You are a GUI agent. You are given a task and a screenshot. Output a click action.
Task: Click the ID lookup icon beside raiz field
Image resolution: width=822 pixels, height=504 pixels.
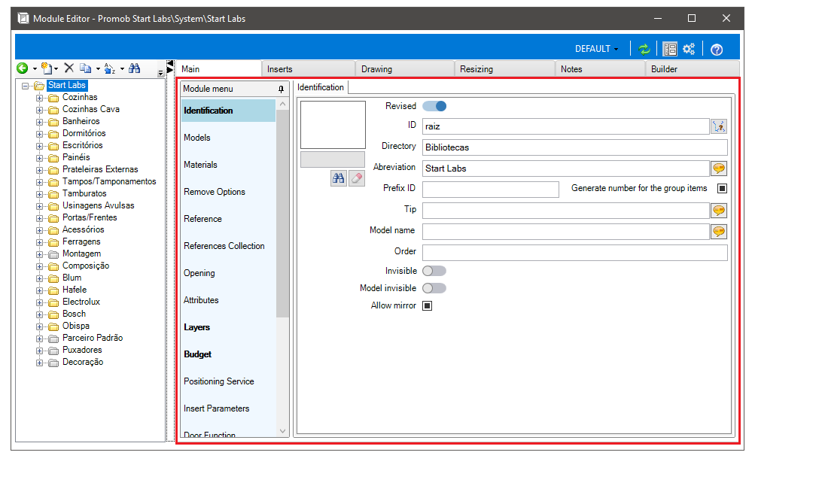click(719, 126)
